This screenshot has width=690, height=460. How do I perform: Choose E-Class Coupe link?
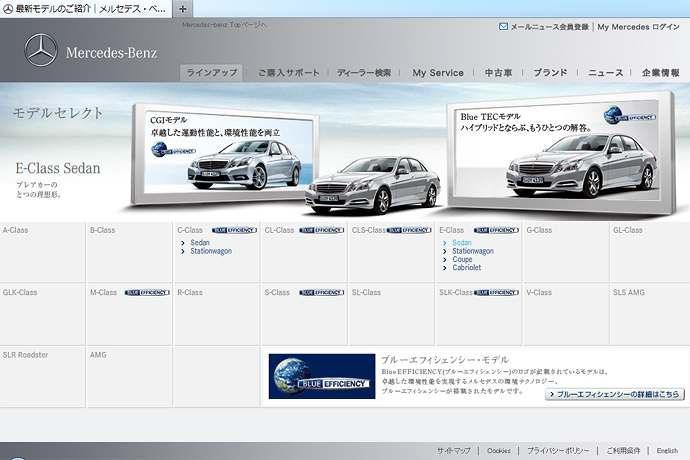click(462, 259)
